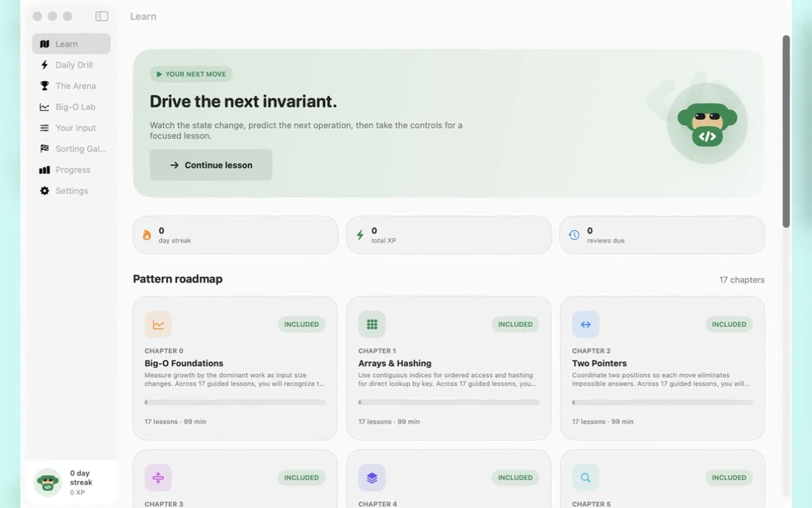Click the 'CHAPTER 4' label

(378, 504)
